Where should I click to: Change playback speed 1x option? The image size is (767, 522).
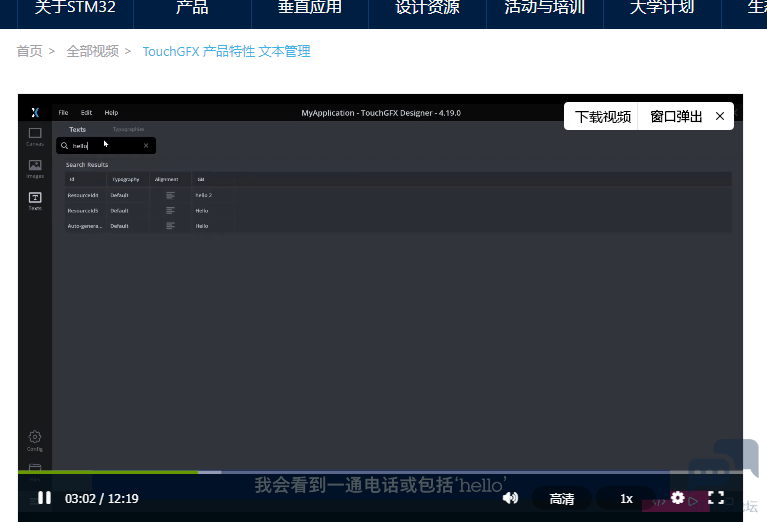627,499
